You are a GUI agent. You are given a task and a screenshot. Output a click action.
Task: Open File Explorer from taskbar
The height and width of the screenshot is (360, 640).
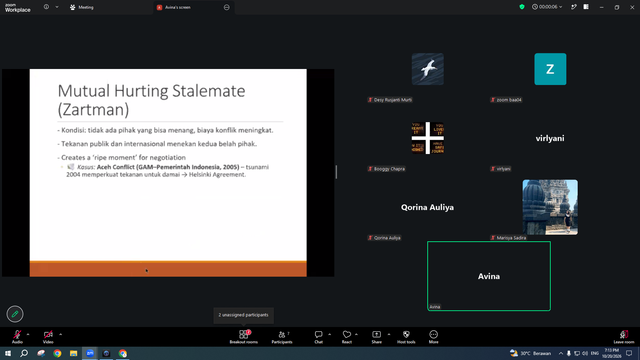click(73, 353)
